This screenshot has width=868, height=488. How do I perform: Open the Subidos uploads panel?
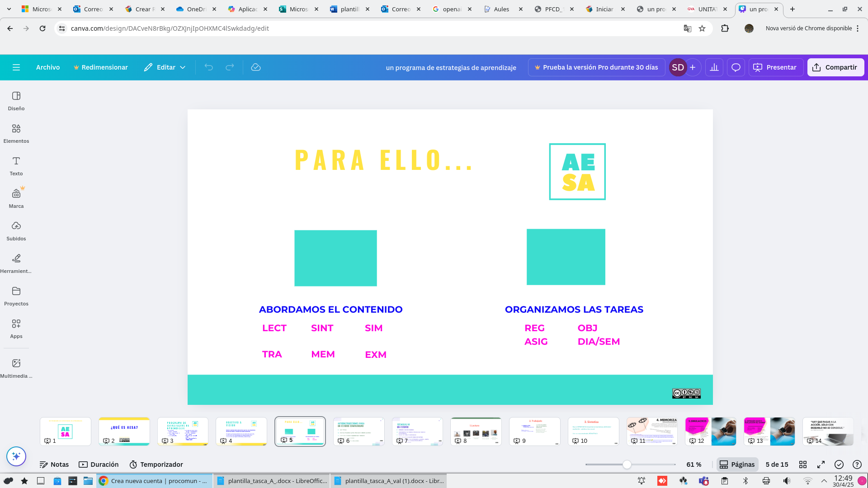16,231
